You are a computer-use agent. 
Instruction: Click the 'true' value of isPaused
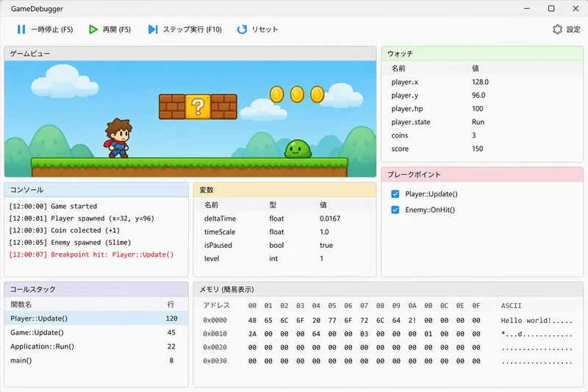[326, 246]
